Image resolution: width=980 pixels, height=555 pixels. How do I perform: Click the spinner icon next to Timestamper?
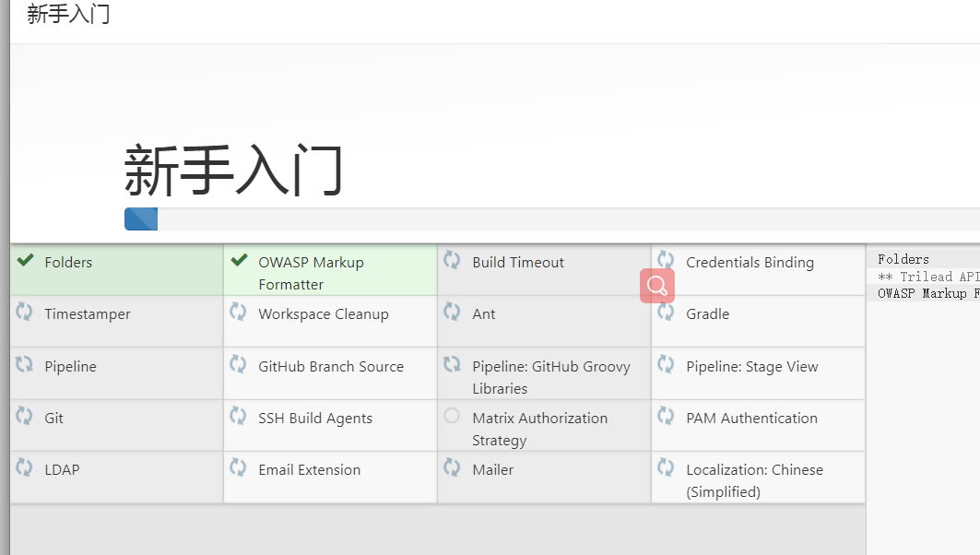coord(24,313)
